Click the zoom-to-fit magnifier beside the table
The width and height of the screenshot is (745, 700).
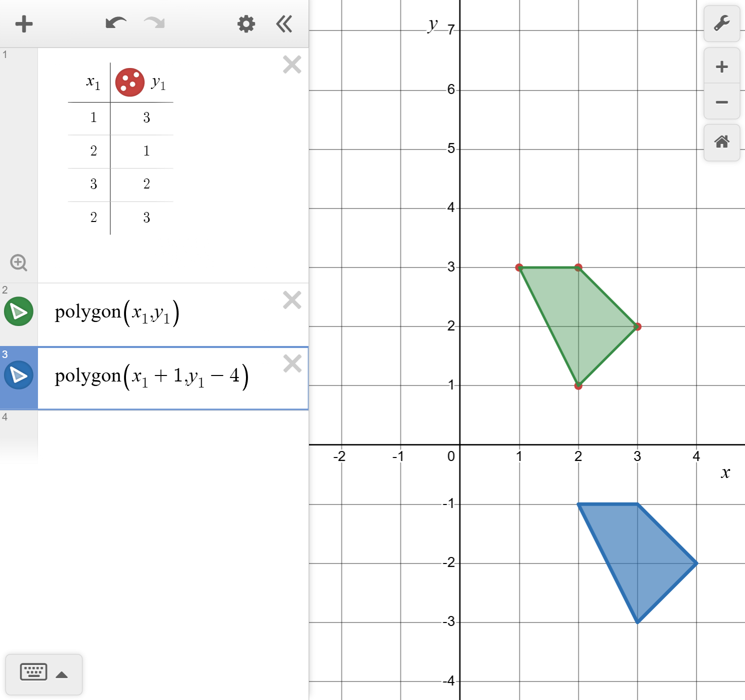tap(18, 262)
